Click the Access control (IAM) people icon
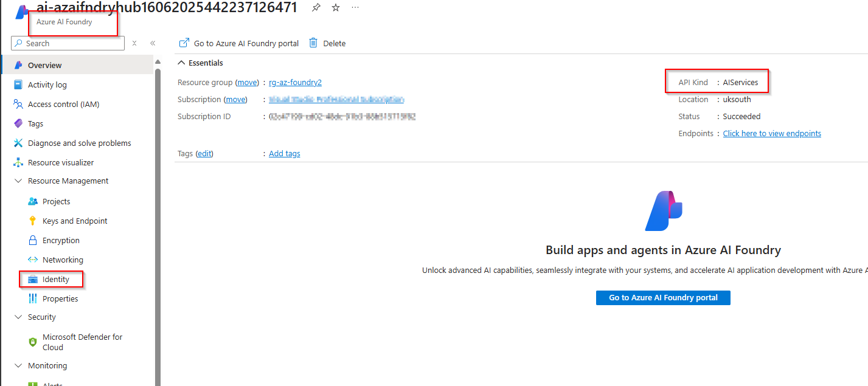 tap(18, 104)
